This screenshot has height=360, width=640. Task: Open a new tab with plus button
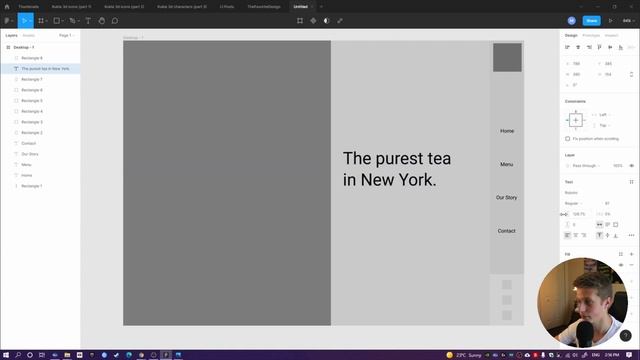click(321, 7)
